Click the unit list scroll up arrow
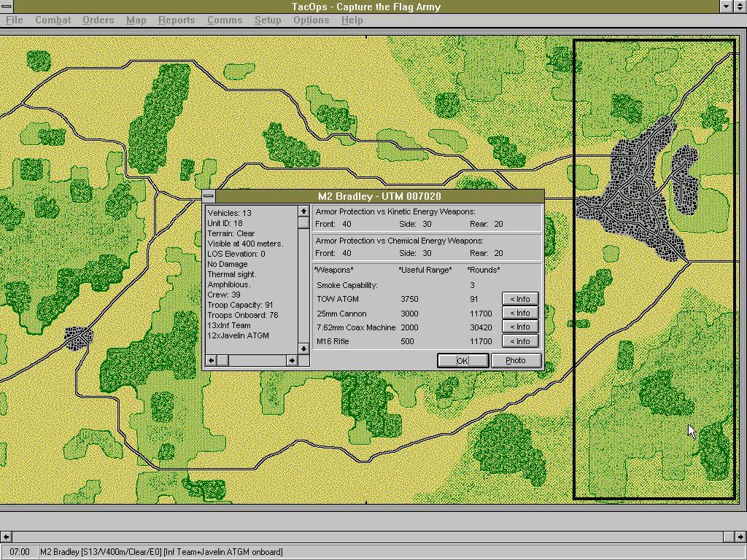This screenshot has height=560, width=747. pos(303,211)
